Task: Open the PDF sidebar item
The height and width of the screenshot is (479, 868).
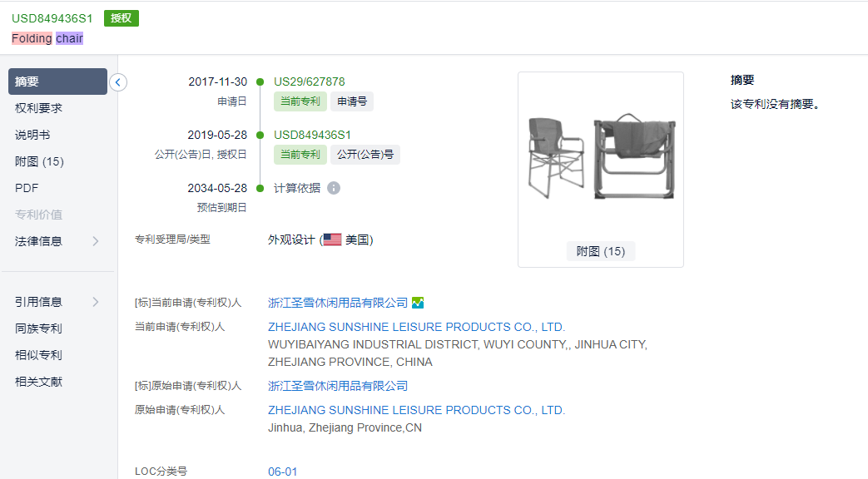Action: (x=27, y=188)
